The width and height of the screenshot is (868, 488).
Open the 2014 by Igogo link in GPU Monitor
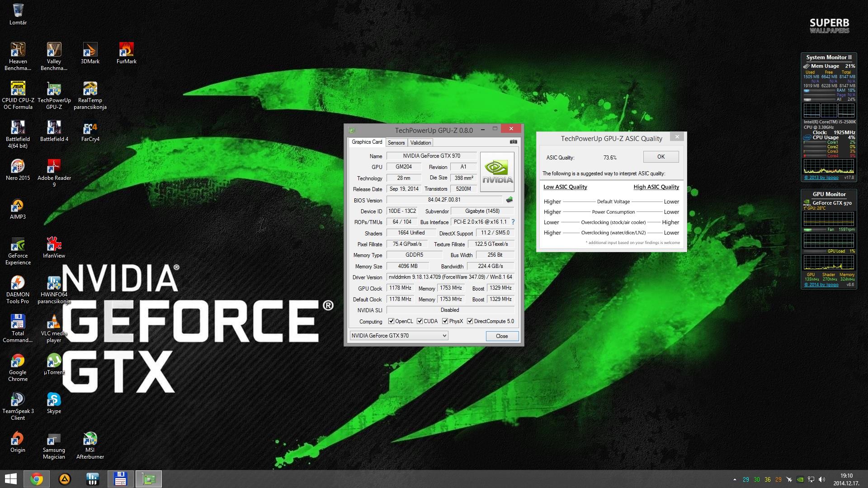tap(821, 285)
